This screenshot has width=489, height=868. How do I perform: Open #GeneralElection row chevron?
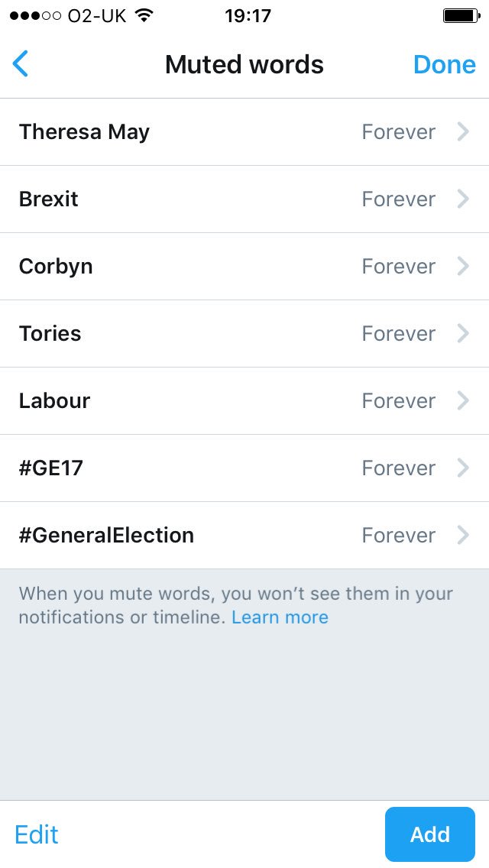click(462, 536)
